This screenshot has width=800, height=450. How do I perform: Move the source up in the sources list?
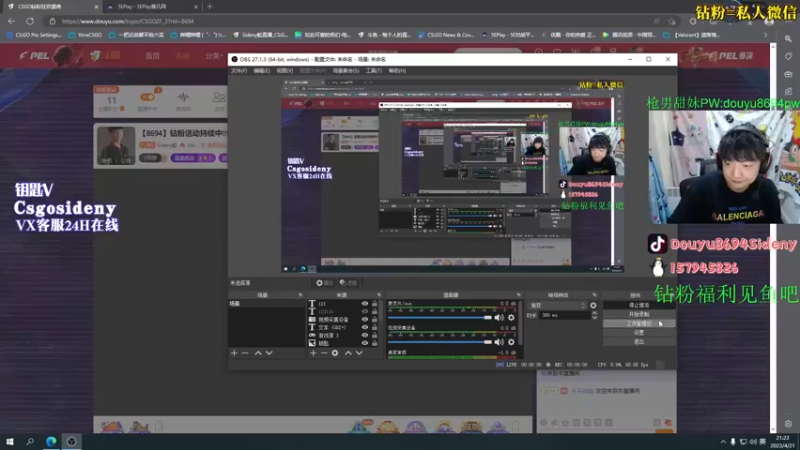click(348, 353)
